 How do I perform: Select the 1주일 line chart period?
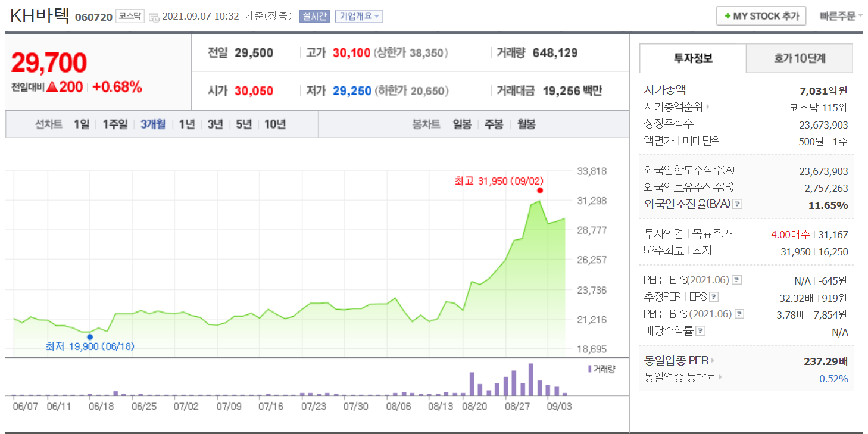tap(115, 124)
